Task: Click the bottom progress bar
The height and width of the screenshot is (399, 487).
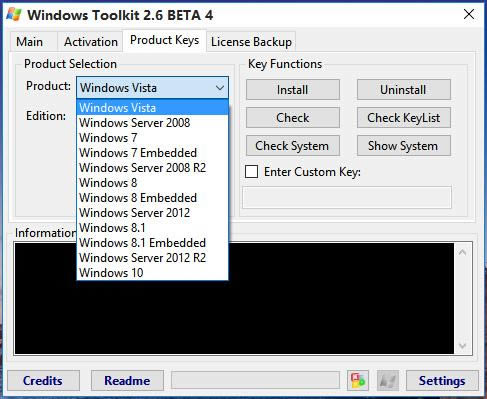Action: [x=255, y=380]
